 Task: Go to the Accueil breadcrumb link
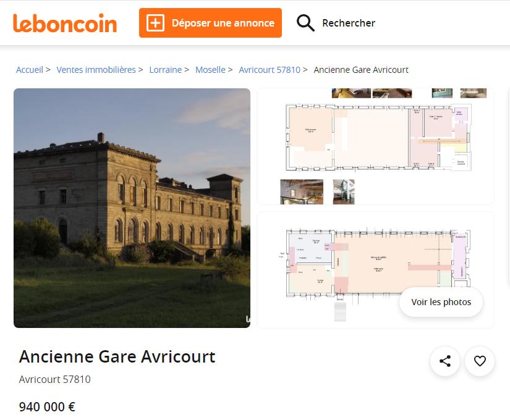(x=30, y=70)
